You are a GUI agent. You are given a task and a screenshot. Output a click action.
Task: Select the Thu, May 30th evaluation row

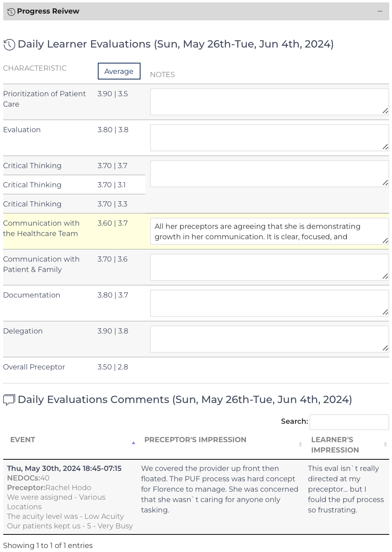[196, 497]
